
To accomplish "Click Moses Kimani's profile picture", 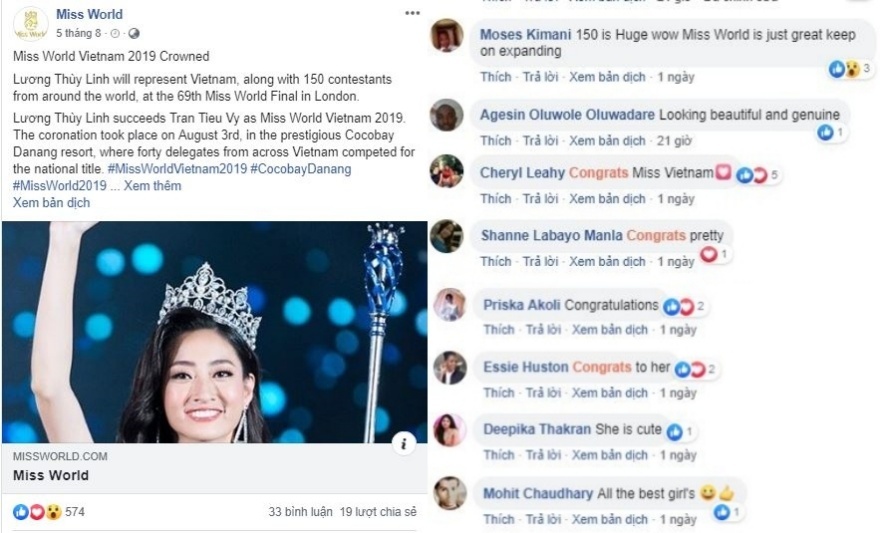I will 446,36.
